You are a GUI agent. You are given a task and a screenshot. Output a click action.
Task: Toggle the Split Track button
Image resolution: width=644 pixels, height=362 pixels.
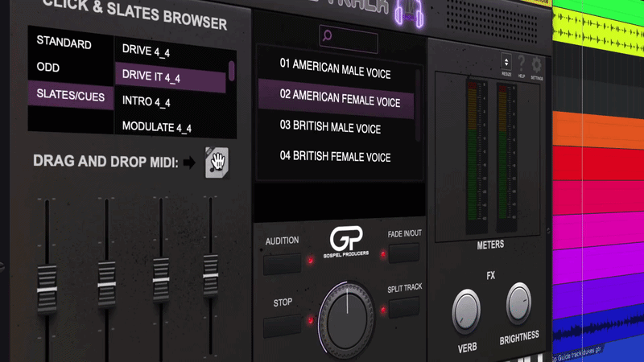404,307
